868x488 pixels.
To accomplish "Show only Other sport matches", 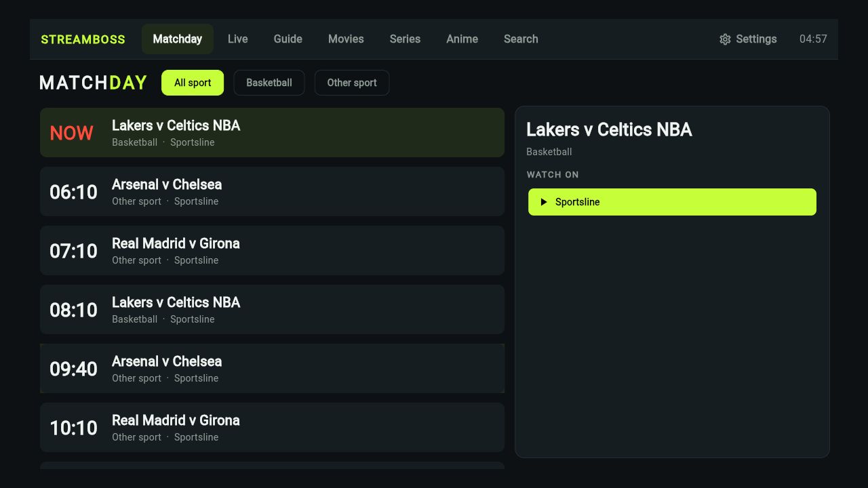I will point(352,83).
